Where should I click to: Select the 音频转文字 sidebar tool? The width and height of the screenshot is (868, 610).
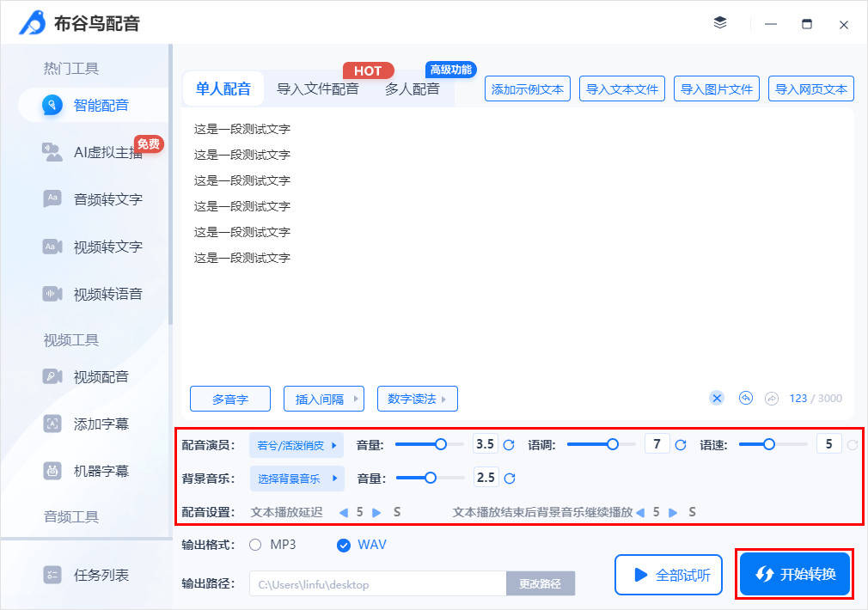click(93, 199)
